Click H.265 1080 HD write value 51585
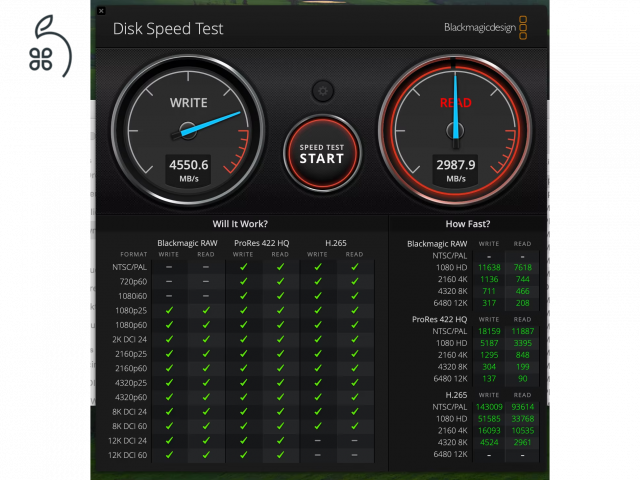This screenshot has width=640, height=480. click(x=489, y=418)
